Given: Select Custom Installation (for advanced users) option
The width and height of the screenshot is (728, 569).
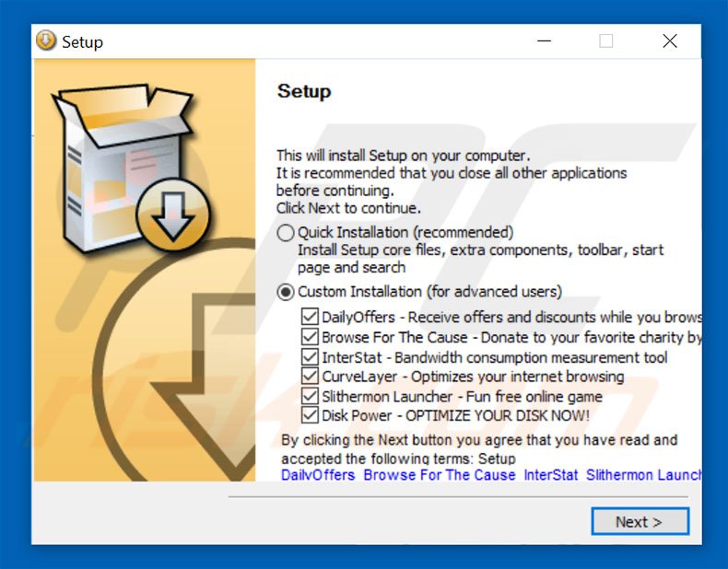Looking at the screenshot, I should click(285, 292).
